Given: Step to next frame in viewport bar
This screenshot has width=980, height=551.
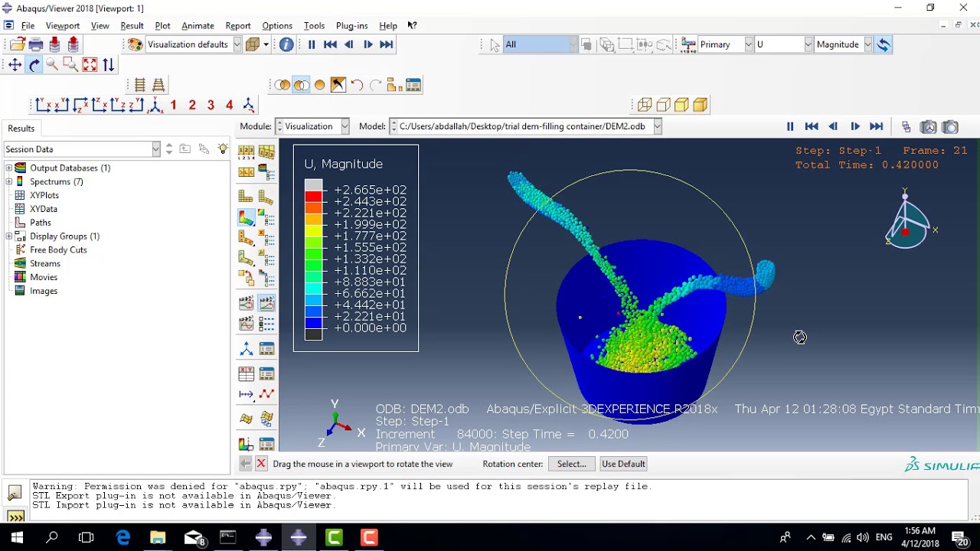Looking at the screenshot, I should [855, 127].
